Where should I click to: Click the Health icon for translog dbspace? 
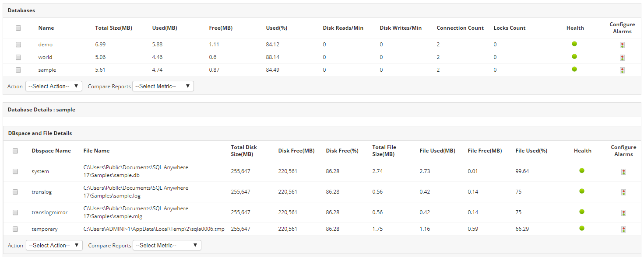tap(582, 191)
